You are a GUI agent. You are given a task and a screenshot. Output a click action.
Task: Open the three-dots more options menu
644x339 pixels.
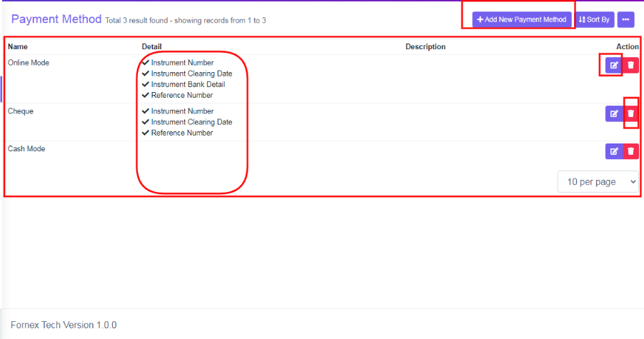(625, 20)
